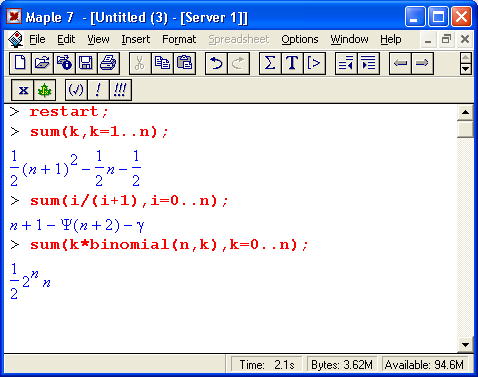Minimize the Maple 7 application window
Screen dimensions: 478x377
click(x=415, y=17)
